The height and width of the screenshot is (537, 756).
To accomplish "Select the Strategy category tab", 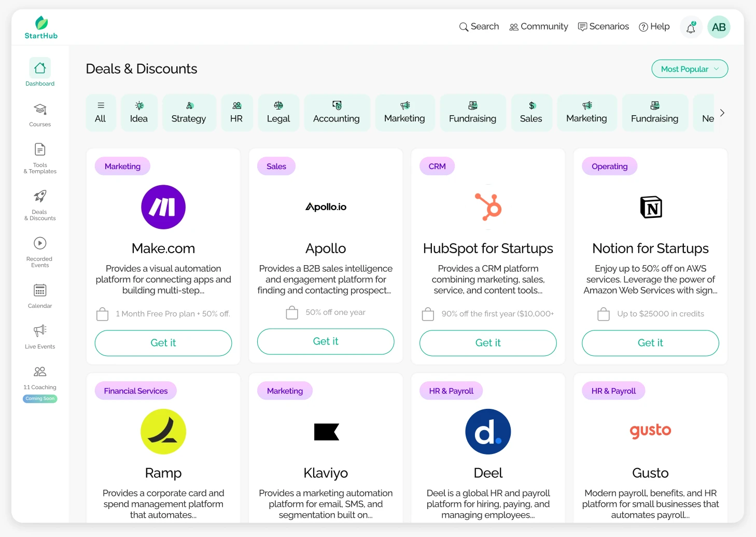I will tap(189, 113).
